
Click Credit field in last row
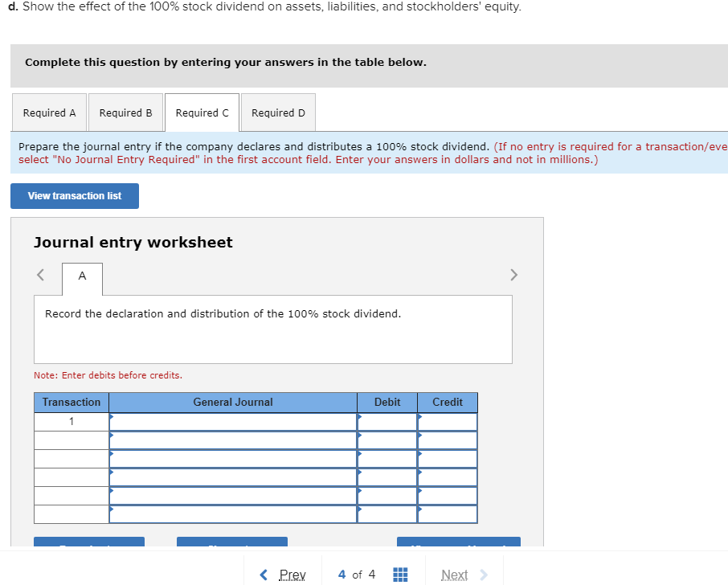[448, 514]
